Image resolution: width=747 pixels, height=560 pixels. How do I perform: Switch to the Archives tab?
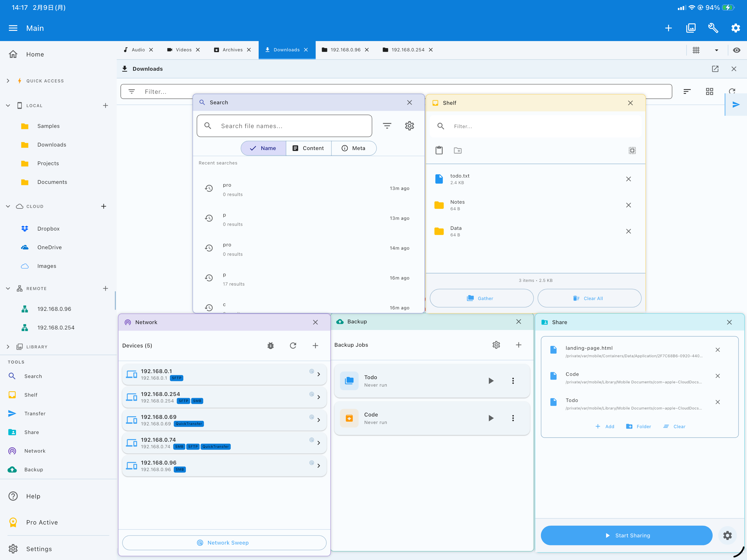pos(232,50)
